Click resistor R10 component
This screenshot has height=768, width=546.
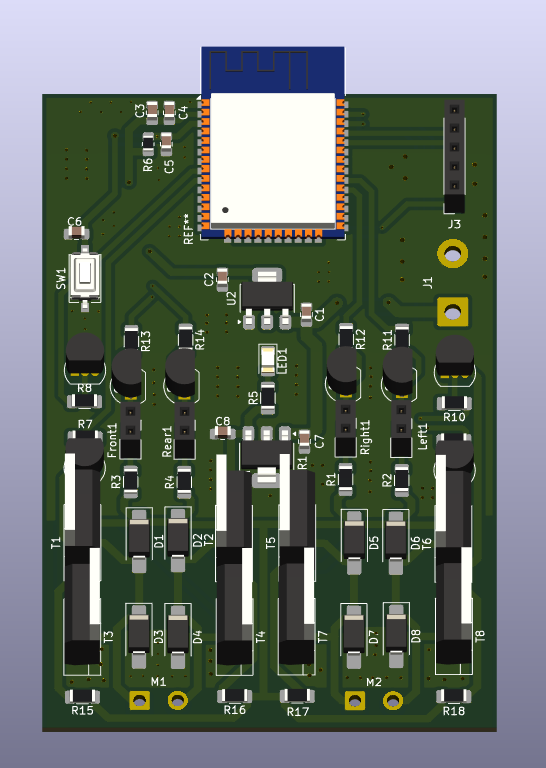(x=454, y=403)
